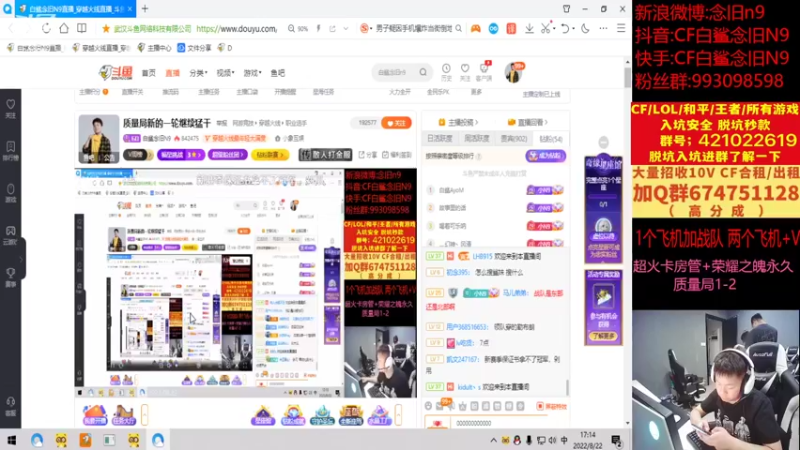800x450 pixels.
Task: Click the 了解更多 button on side ad
Action: click(x=604, y=336)
